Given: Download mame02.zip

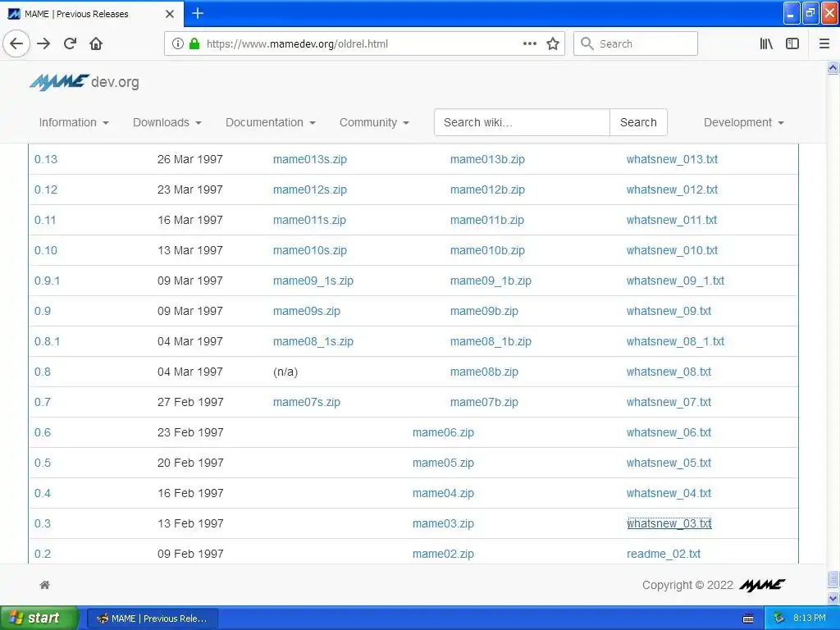Looking at the screenshot, I should coord(443,554).
